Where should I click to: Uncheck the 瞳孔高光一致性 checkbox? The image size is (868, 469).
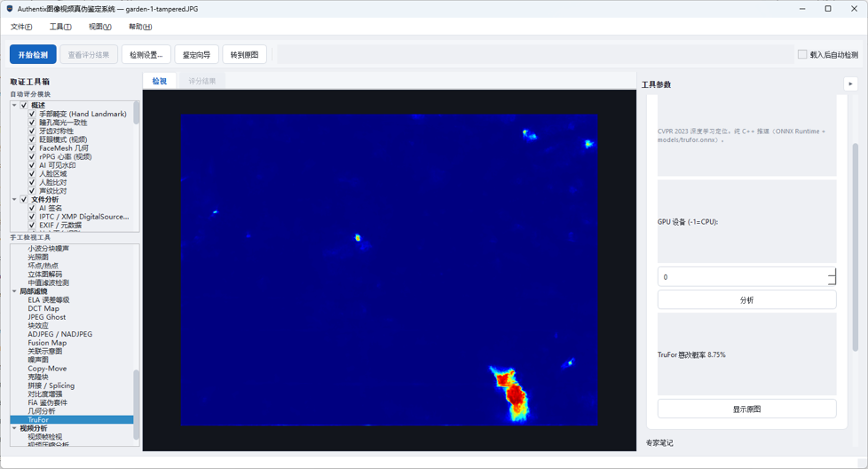pos(32,123)
